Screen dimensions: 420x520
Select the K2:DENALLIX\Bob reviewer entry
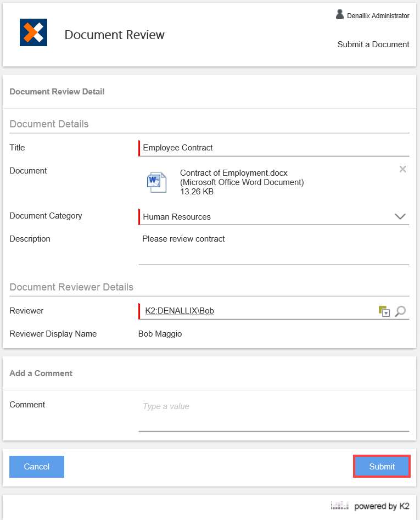click(180, 311)
